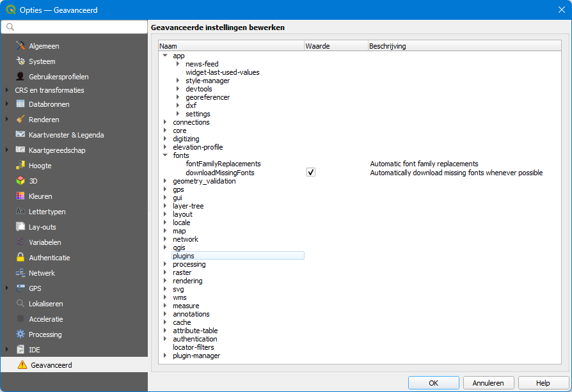Screen dimensions: 572x392
Task: Close the Opties dialog window
Action: pos(562,10)
